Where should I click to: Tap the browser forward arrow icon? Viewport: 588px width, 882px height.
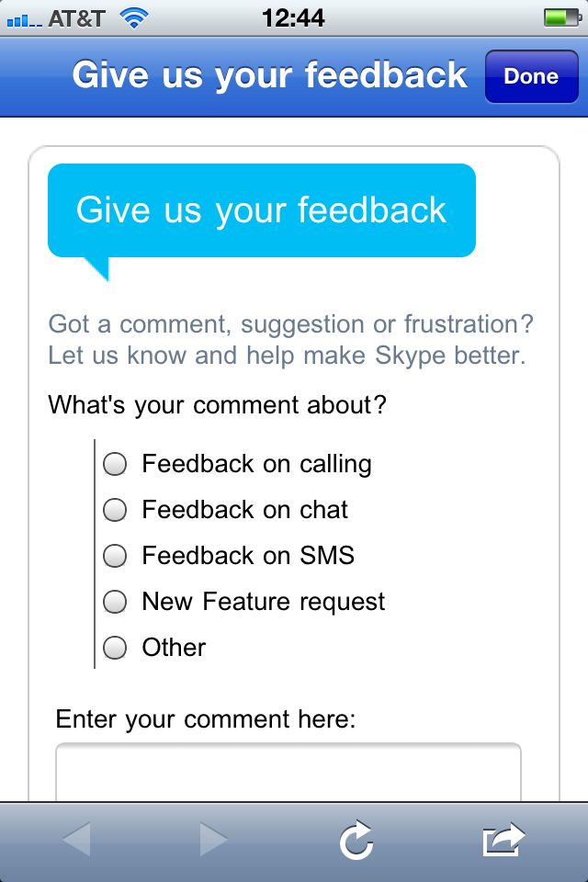pyautogui.click(x=213, y=840)
